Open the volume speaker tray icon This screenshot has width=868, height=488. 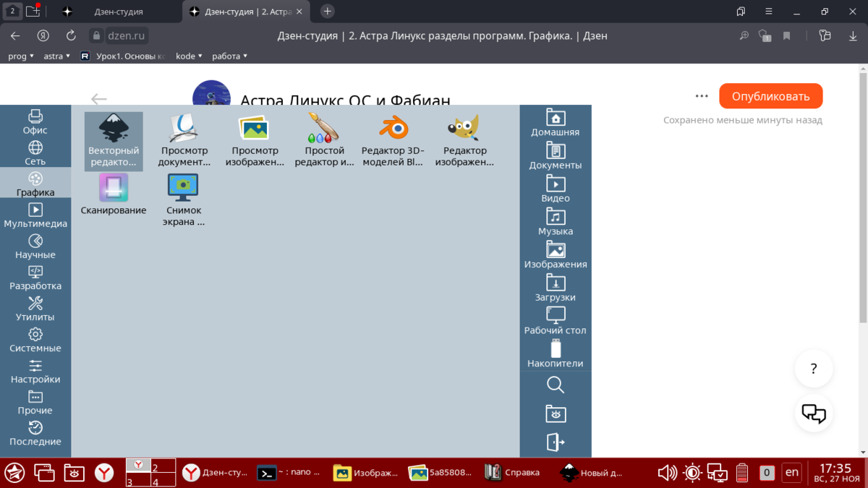click(x=667, y=473)
